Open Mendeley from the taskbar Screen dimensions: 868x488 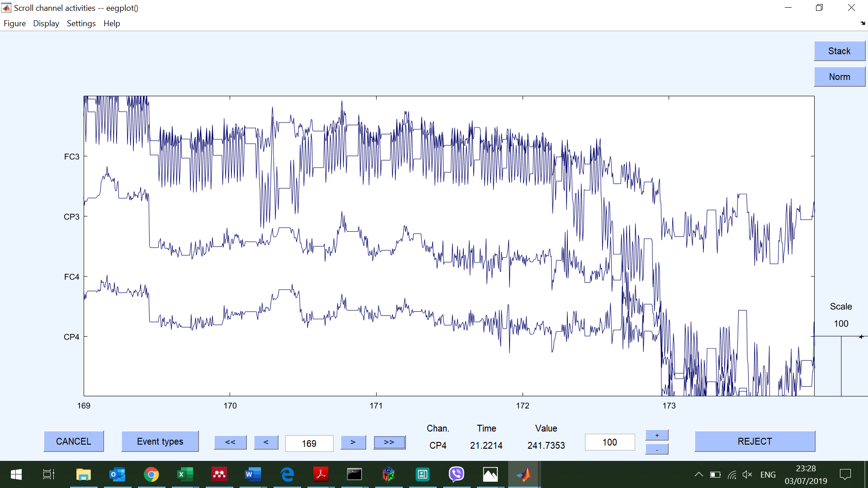[x=219, y=474]
